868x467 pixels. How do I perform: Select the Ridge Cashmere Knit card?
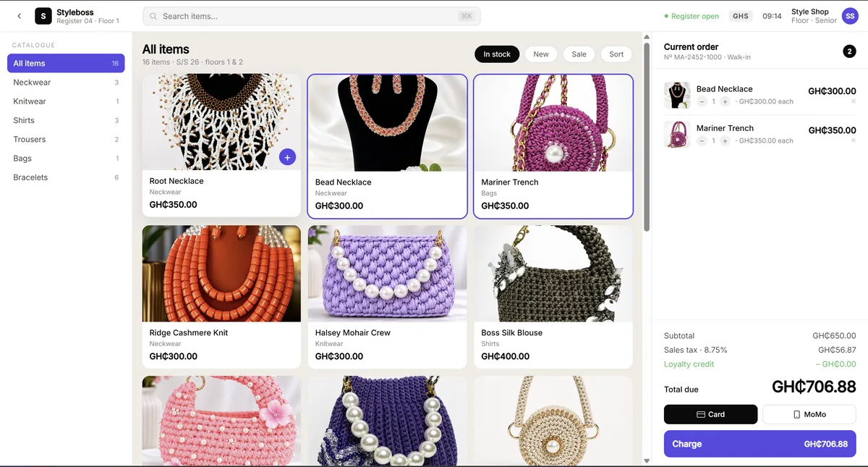coord(221,297)
